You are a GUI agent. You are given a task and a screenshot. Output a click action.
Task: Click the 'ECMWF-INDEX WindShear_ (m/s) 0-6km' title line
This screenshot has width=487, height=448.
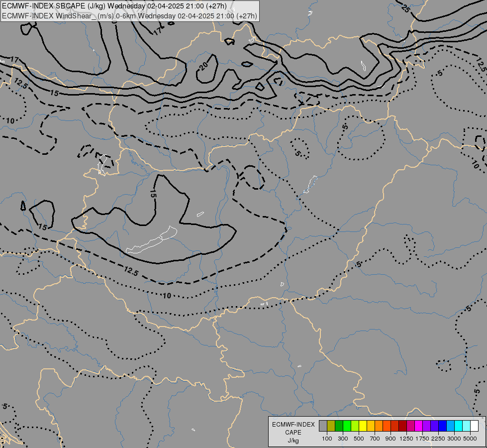pyautogui.click(x=129, y=16)
